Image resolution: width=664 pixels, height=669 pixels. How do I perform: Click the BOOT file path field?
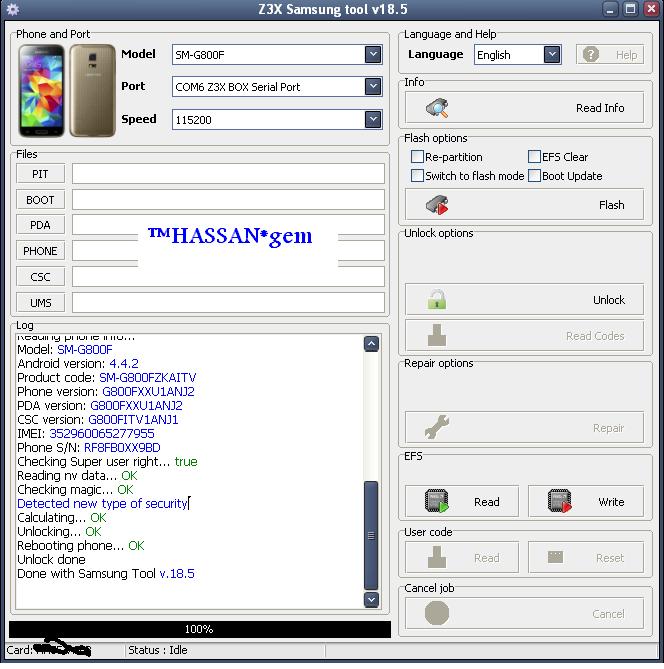coord(228,200)
